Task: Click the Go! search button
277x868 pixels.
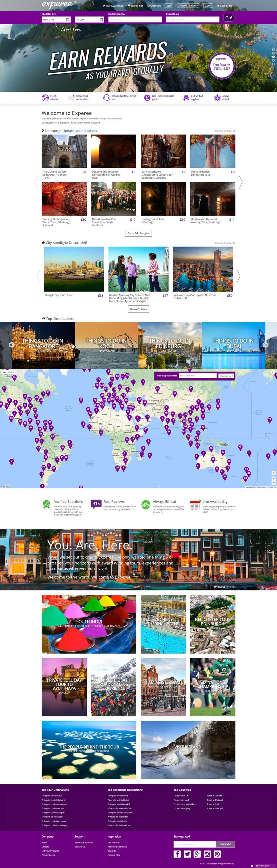Action: point(229,18)
